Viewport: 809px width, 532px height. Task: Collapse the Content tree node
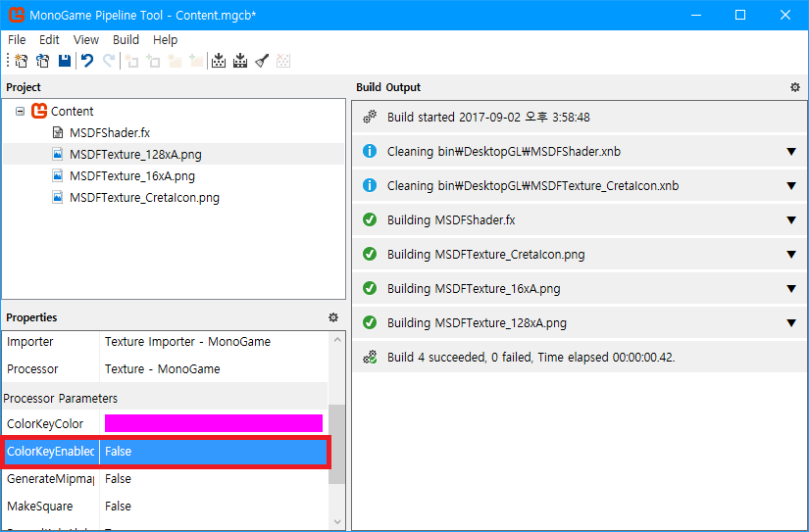(x=21, y=112)
